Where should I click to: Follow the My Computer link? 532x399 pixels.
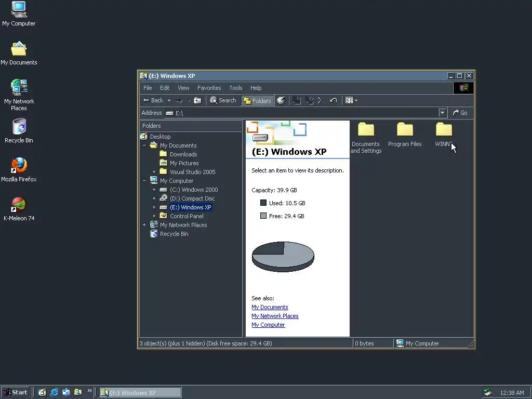pos(268,325)
